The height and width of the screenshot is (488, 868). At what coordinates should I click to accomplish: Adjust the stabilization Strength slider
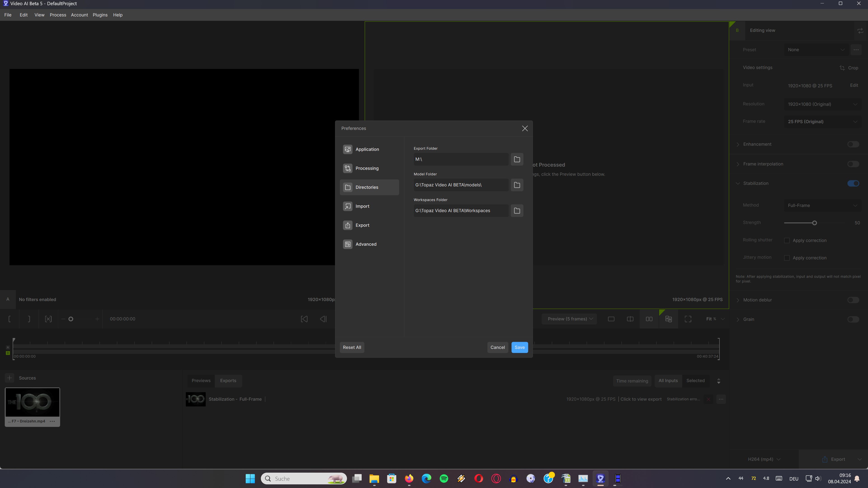click(x=814, y=223)
